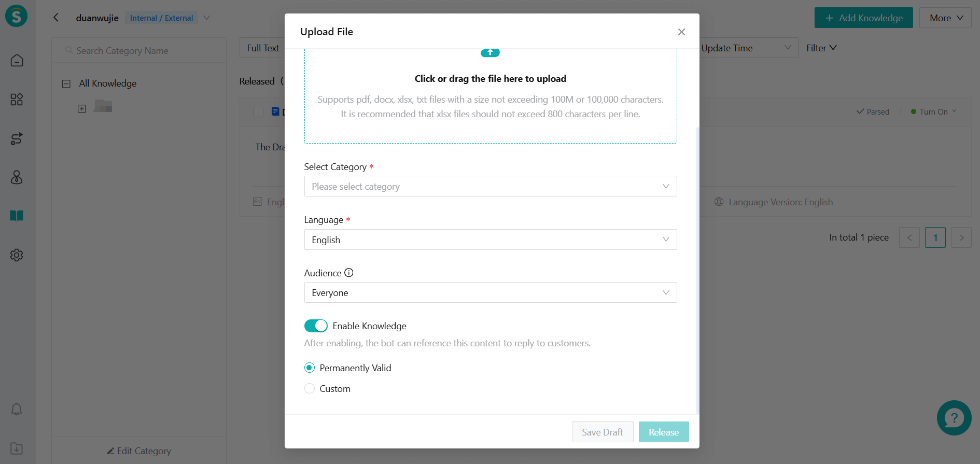Click the Audience info icon
980x464 pixels.
349,273
